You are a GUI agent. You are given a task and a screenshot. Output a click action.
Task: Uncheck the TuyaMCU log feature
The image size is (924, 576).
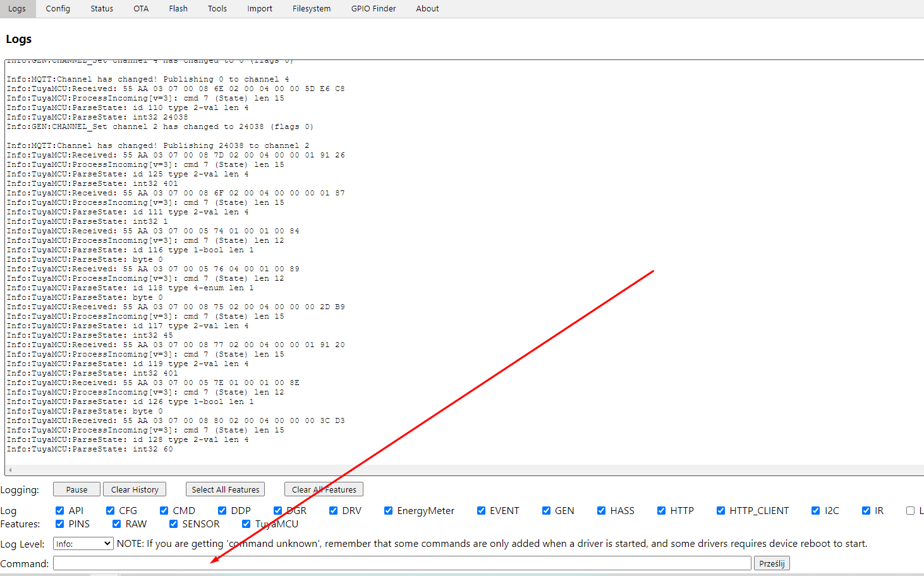pos(246,524)
